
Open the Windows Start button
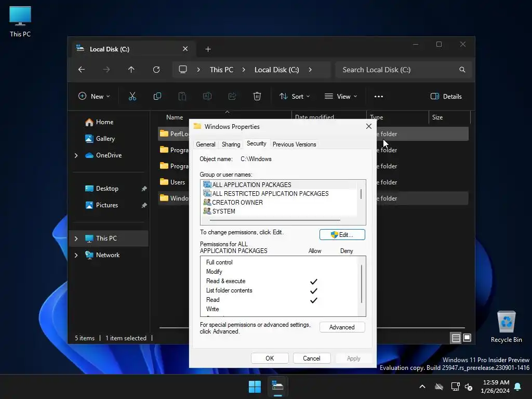pos(255,387)
